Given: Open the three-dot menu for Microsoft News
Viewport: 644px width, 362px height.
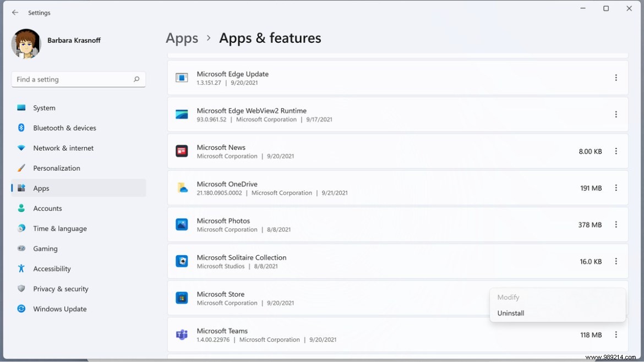Looking at the screenshot, I should point(616,151).
